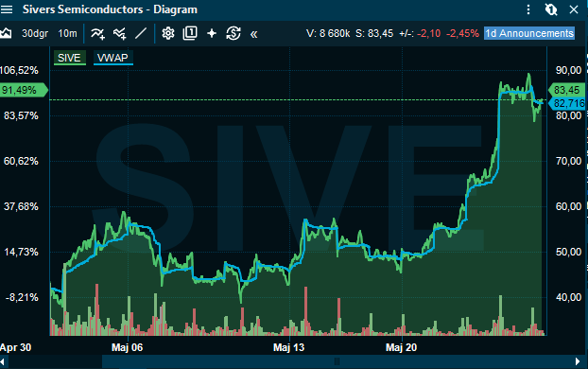Toggle the VWAP series legend

tap(113, 58)
